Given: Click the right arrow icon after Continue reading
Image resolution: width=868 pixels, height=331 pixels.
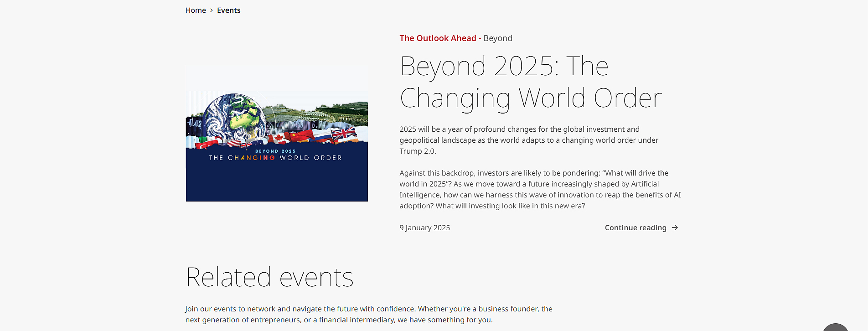Looking at the screenshot, I should click(x=675, y=228).
